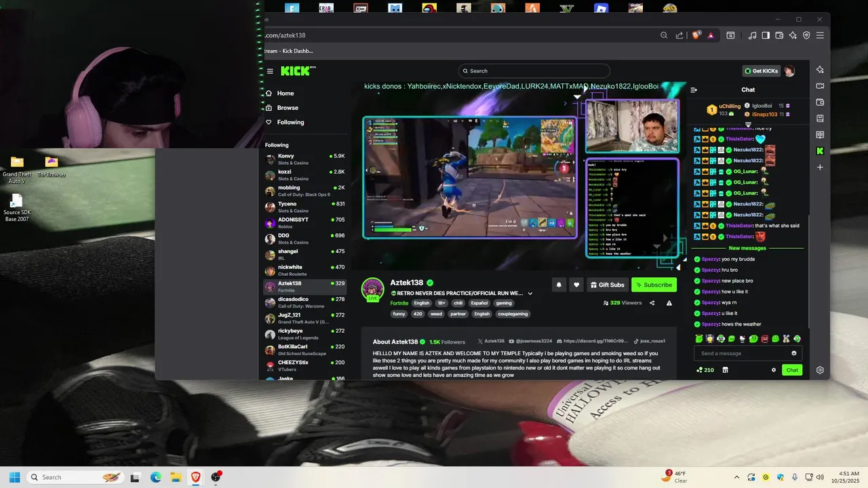This screenshot has height=488, width=868.
Task: Open Leo AI in the sidebar
Action: 820,70
